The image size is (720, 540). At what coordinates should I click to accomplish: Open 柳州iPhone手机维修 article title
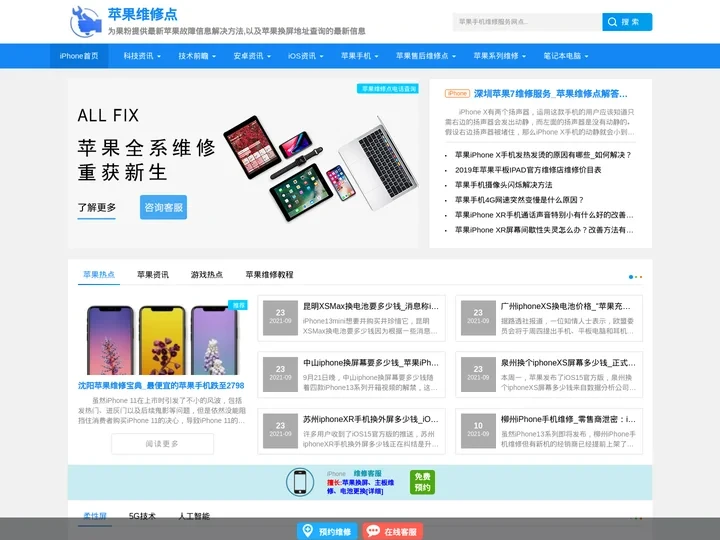point(568,419)
